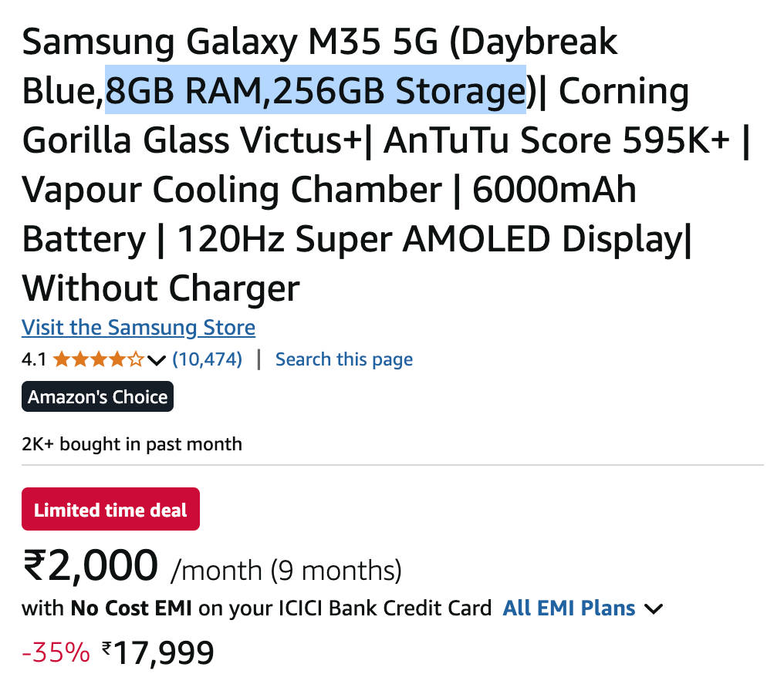The height and width of the screenshot is (674, 784).
Task: Open the 10,474 ratings link
Action: point(207,359)
